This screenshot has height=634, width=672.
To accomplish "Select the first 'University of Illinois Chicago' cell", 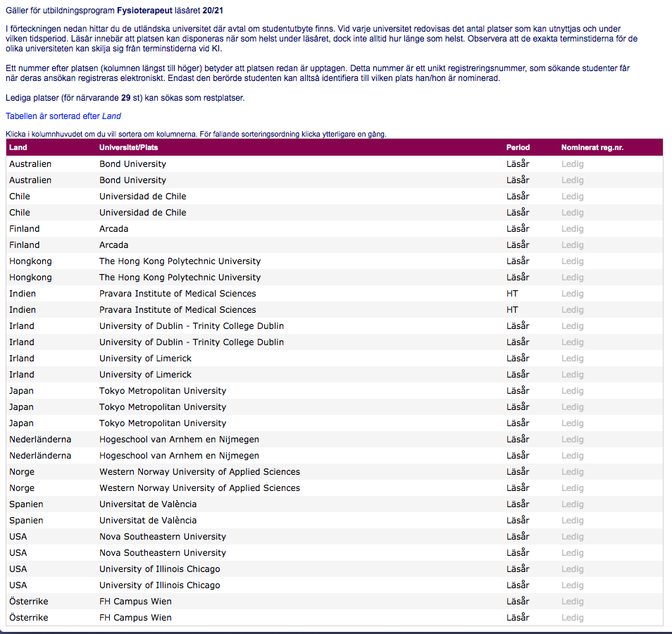I will tap(159, 569).
